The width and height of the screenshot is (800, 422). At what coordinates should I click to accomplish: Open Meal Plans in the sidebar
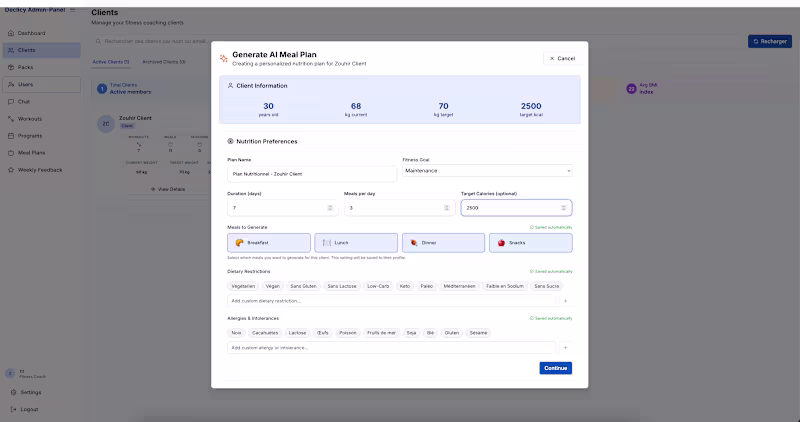pyautogui.click(x=41, y=153)
